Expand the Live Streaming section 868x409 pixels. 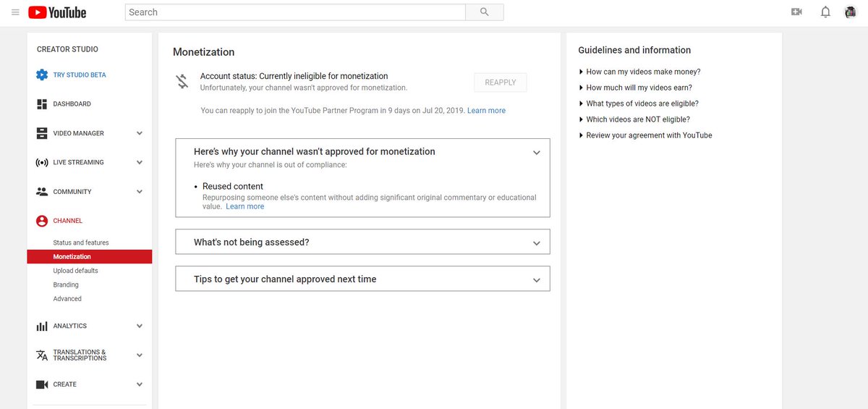(140, 163)
